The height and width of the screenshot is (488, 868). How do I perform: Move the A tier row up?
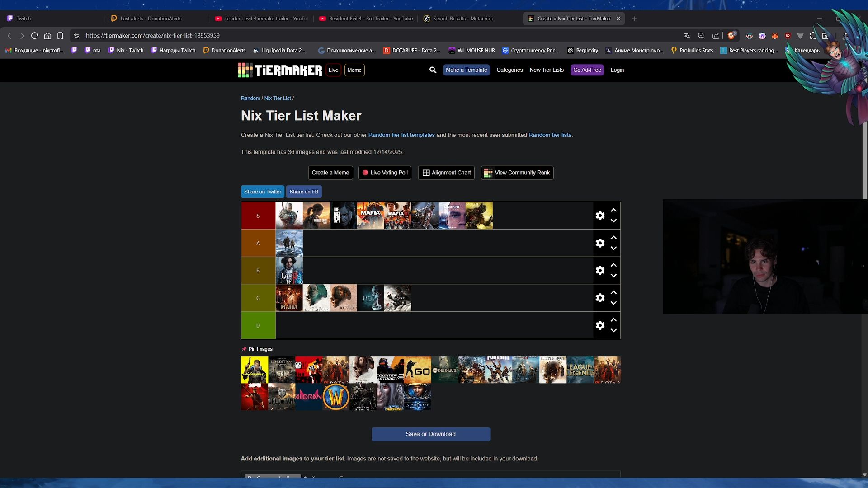point(613,238)
